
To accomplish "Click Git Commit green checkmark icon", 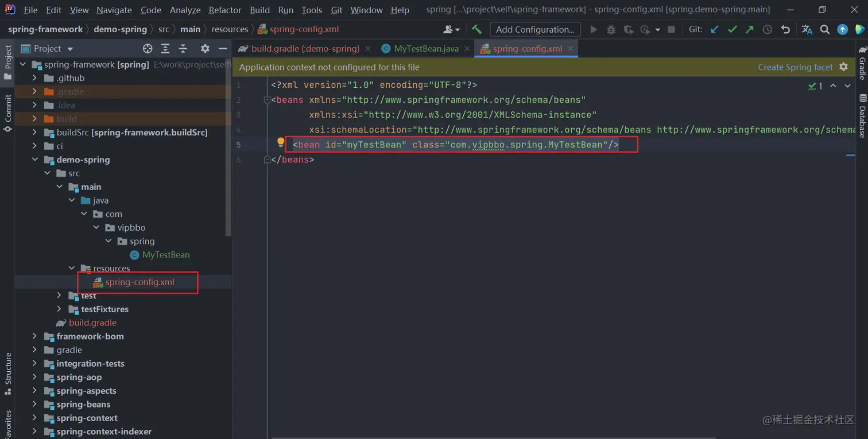I will click(732, 29).
